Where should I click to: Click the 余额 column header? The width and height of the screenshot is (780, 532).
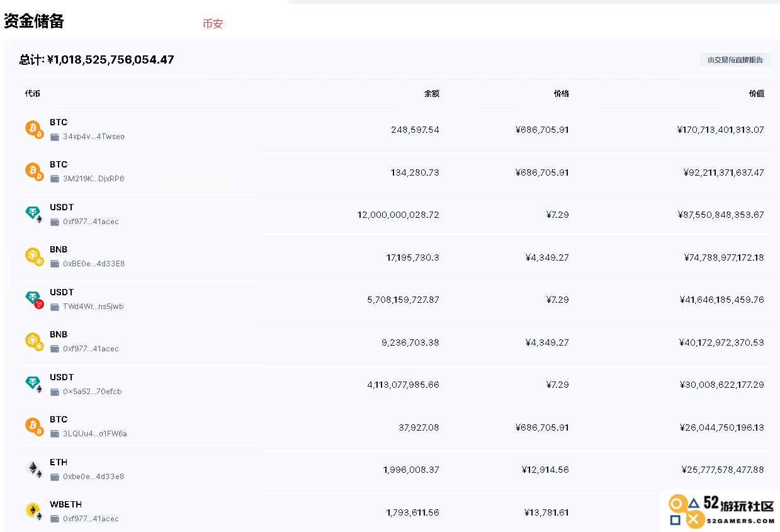(x=431, y=94)
